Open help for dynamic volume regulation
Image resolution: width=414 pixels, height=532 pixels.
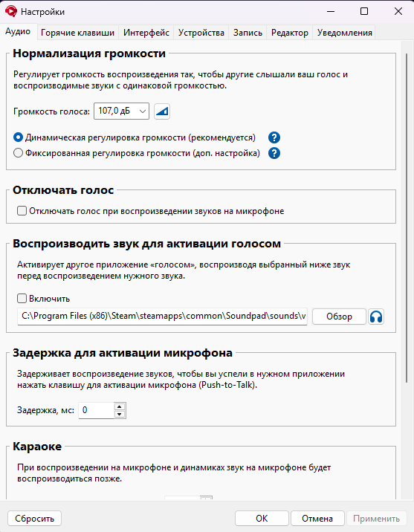[274, 137]
